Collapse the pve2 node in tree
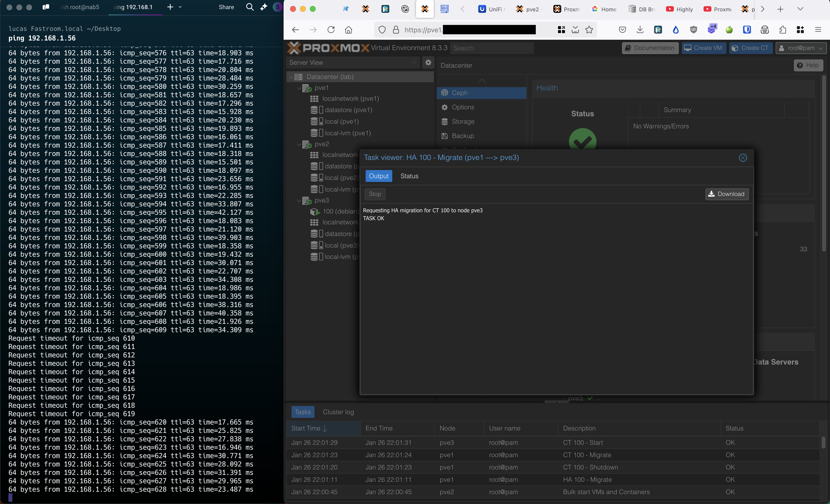This screenshot has height=504, width=830. (x=298, y=144)
